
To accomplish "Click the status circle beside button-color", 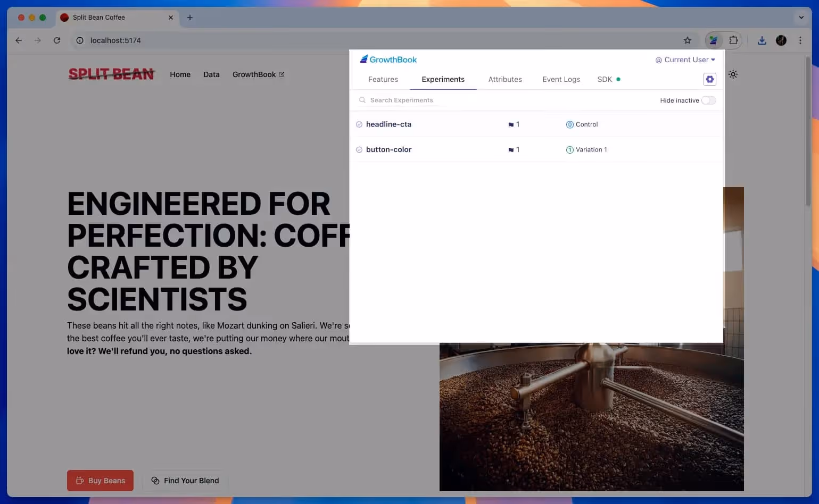I will pyautogui.click(x=359, y=149).
